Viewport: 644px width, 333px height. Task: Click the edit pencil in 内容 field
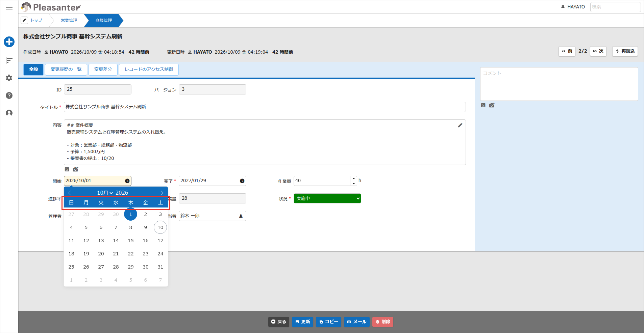[x=460, y=125]
